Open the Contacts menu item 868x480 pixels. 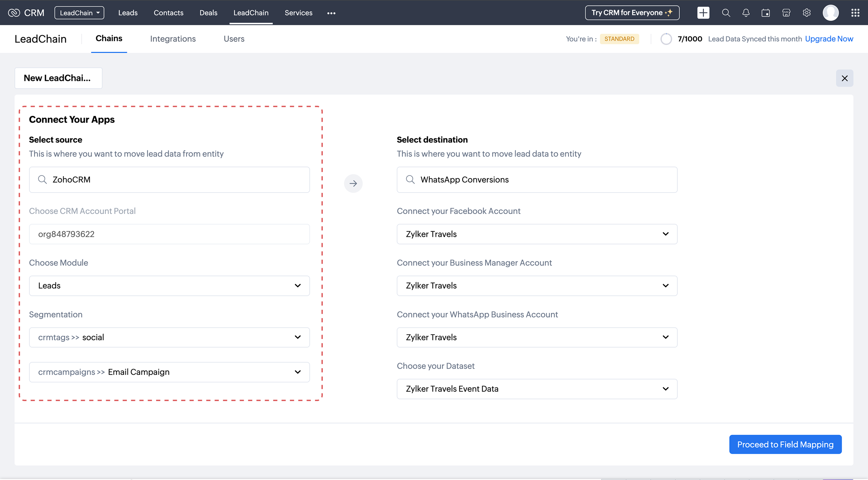coord(168,13)
